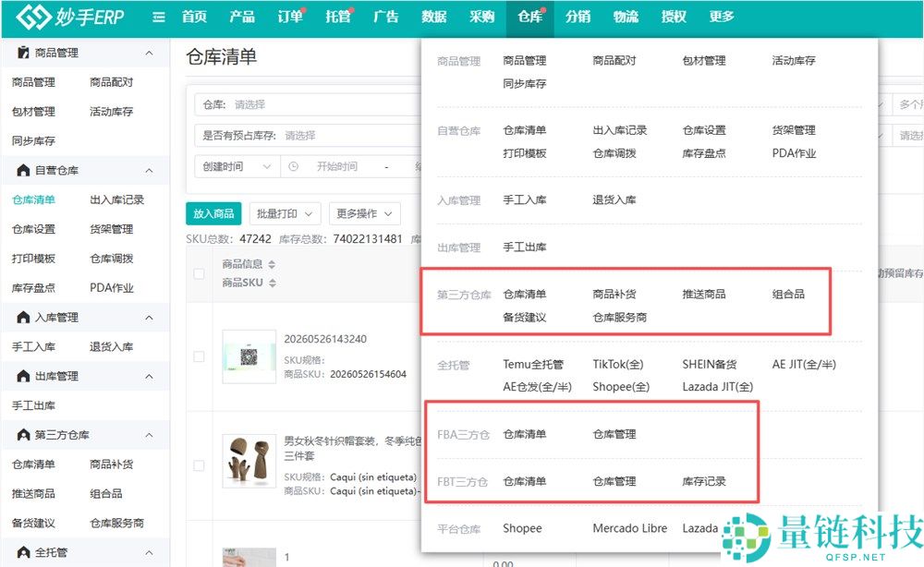
Task: Open the 广告 top menu
Action: 386,17
